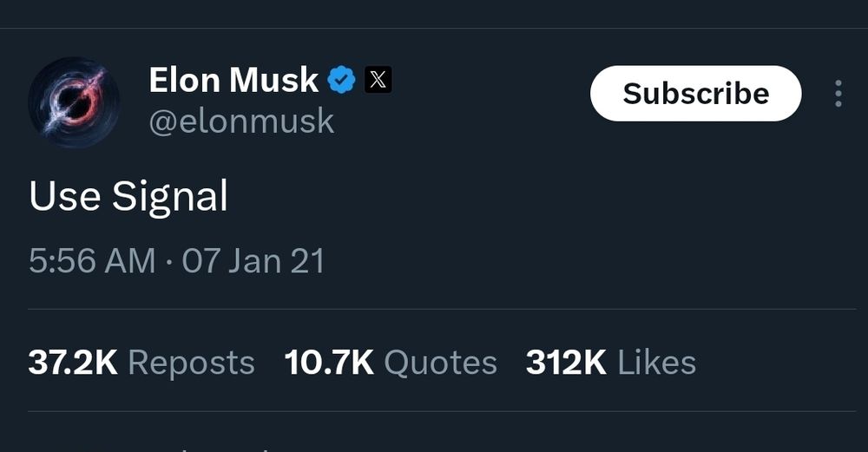
Task: Open the Likes list label
Action: pyautogui.click(x=656, y=363)
